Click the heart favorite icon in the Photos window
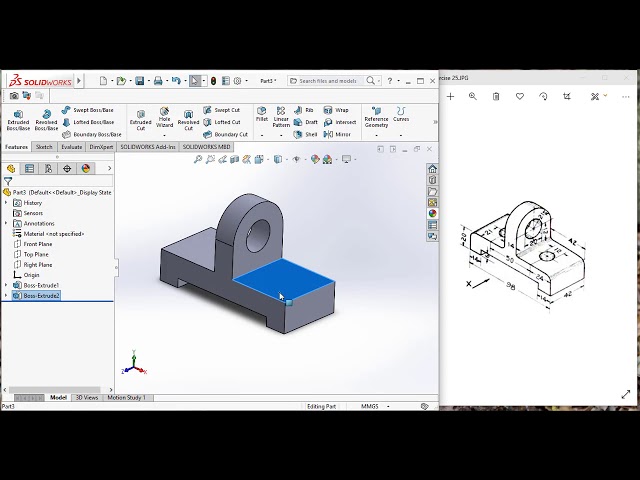This screenshot has width=640, height=480. 520,96
